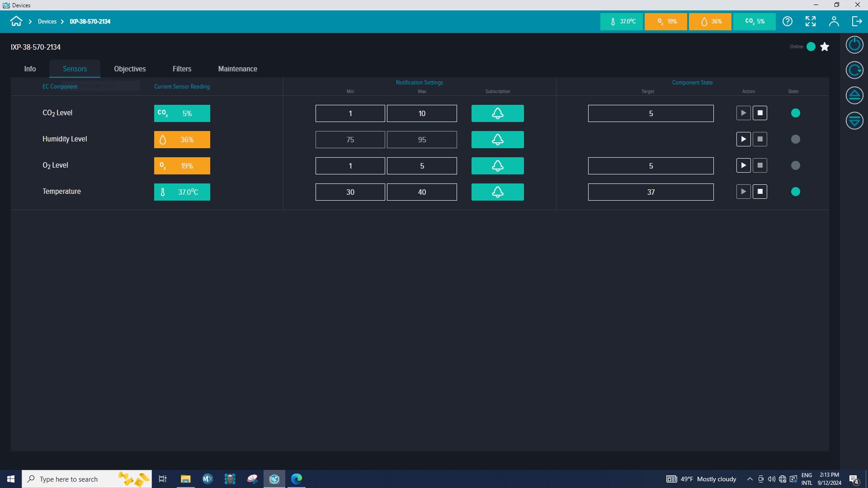Toggle CO2 Level notification subscription bell
Viewport: 868px width, 488px height.
(x=497, y=113)
